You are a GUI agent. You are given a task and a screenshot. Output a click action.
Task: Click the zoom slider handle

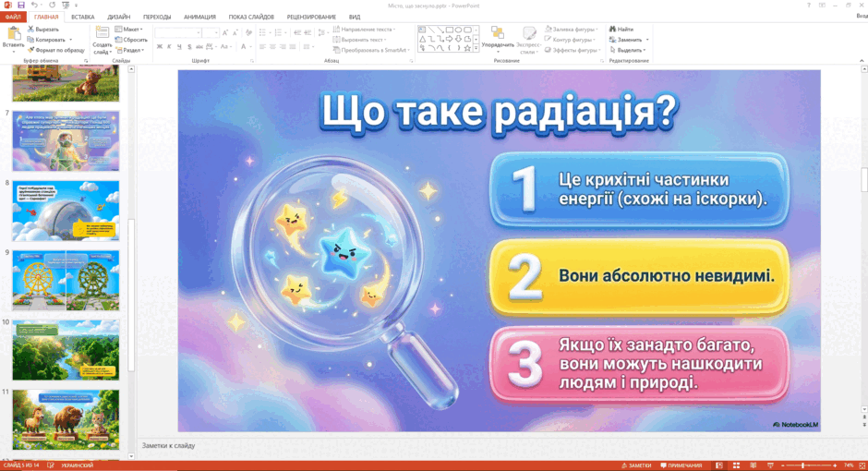pos(802,466)
